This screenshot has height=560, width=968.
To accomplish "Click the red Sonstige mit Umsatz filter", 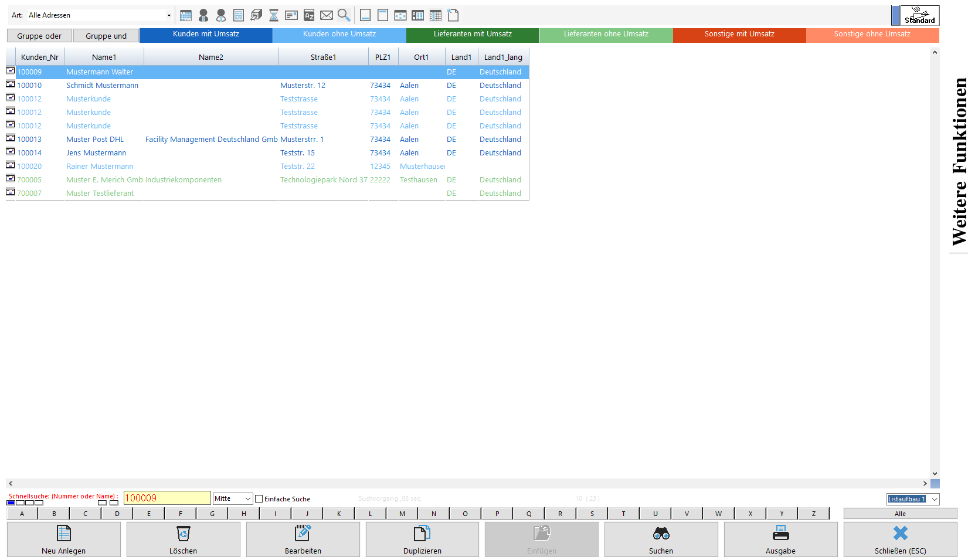I will (x=739, y=35).
